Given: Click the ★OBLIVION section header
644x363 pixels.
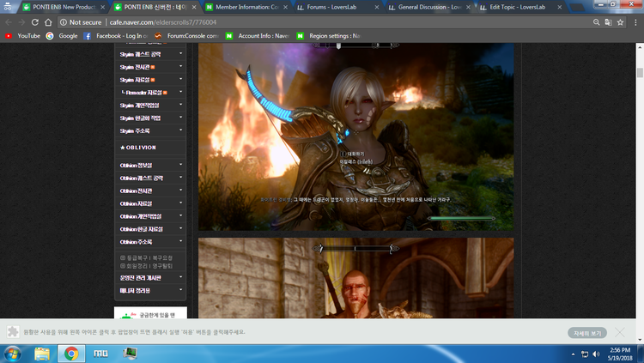Looking at the screenshot, I should [138, 148].
